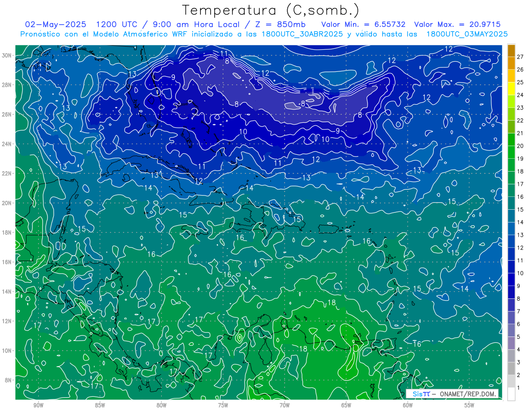Click the longitude axis label "65W"
The width and height of the screenshot is (532, 411).
click(x=346, y=405)
